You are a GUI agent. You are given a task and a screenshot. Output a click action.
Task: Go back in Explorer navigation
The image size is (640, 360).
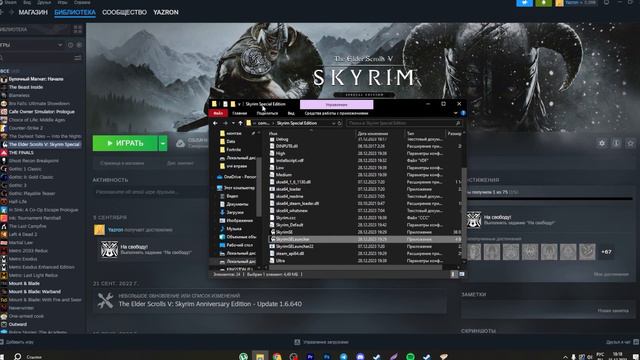click(x=216, y=123)
